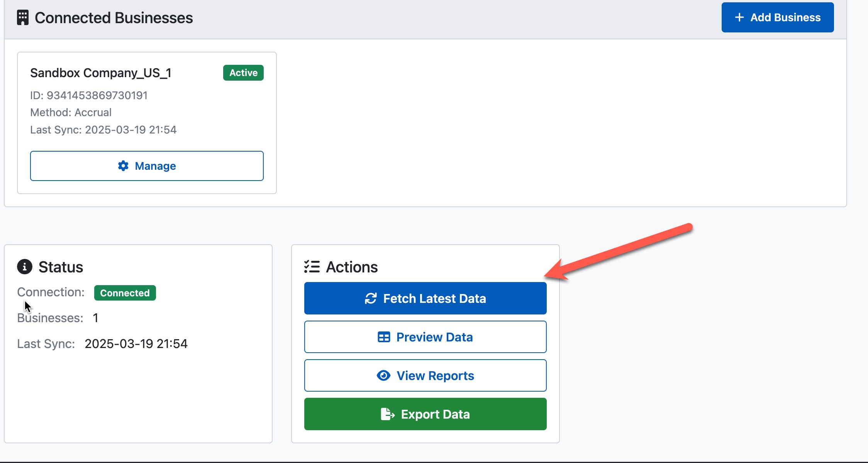Click the plus icon in Add Business
The height and width of the screenshot is (463, 868).
[739, 17]
